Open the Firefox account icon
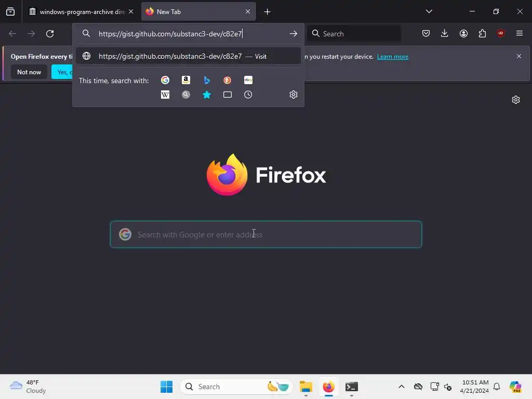Image resolution: width=532 pixels, height=399 pixels. coord(463,33)
